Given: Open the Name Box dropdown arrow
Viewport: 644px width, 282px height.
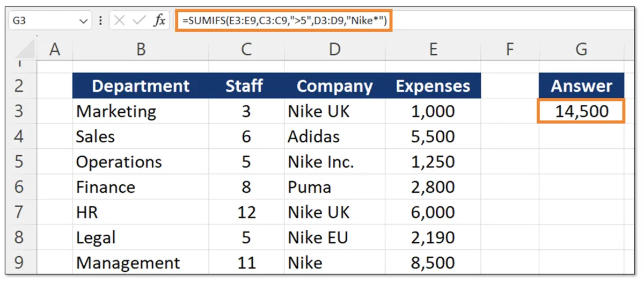Looking at the screenshot, I should [83, 21].
